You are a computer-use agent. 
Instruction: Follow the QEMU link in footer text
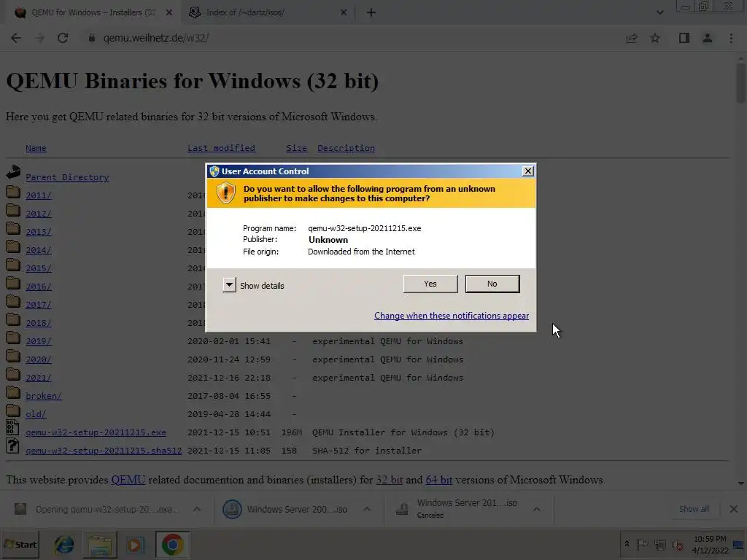click(x=128, y=480)
